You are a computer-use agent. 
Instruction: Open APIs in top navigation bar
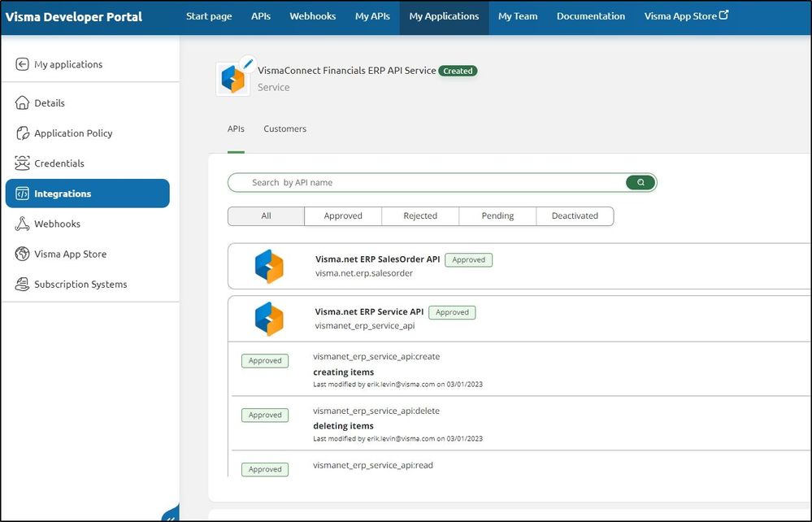(260, 16)
